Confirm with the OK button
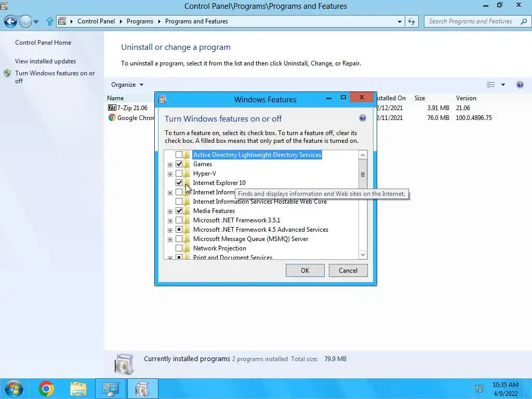 (x=305, y=270)
